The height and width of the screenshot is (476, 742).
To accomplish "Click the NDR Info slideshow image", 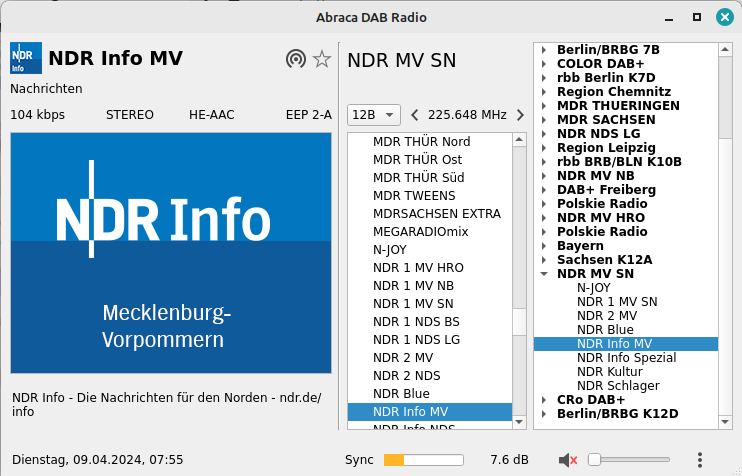I will pyautogui.click(x=170, y=253).
